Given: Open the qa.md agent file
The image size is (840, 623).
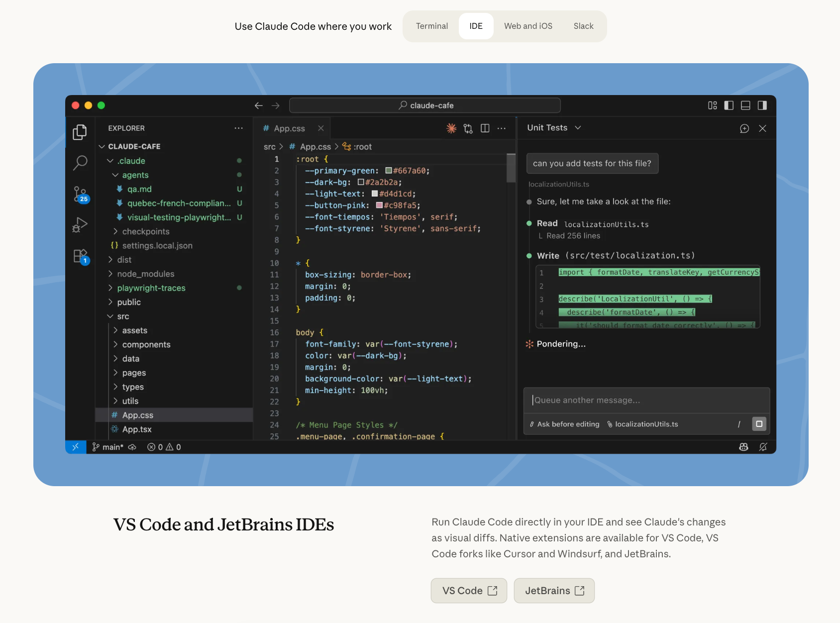Looking at the screenshot, I should pyautogui.click(x=139, y=189).
